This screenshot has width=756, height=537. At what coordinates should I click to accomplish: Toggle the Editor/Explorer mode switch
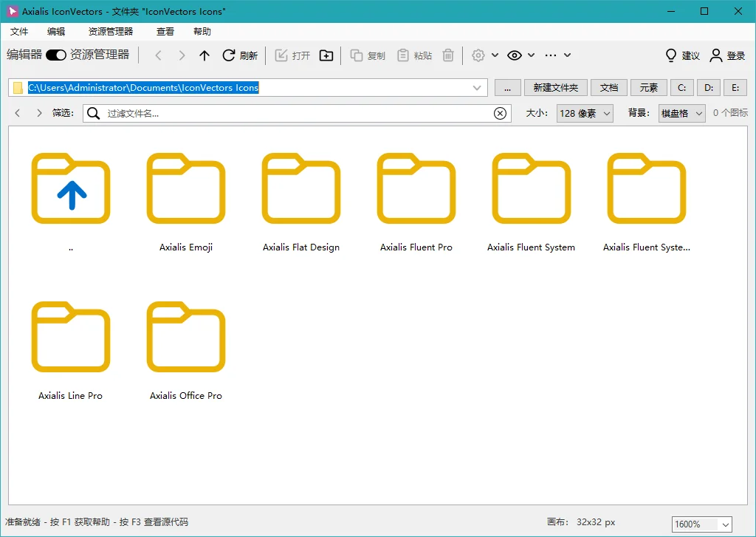56,55
